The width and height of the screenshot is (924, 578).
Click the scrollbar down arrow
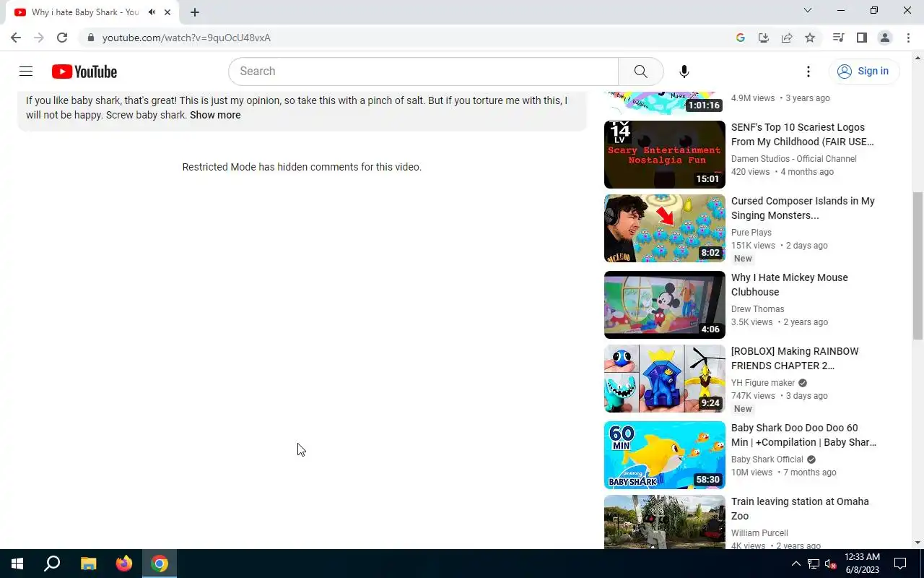point(918,543)
